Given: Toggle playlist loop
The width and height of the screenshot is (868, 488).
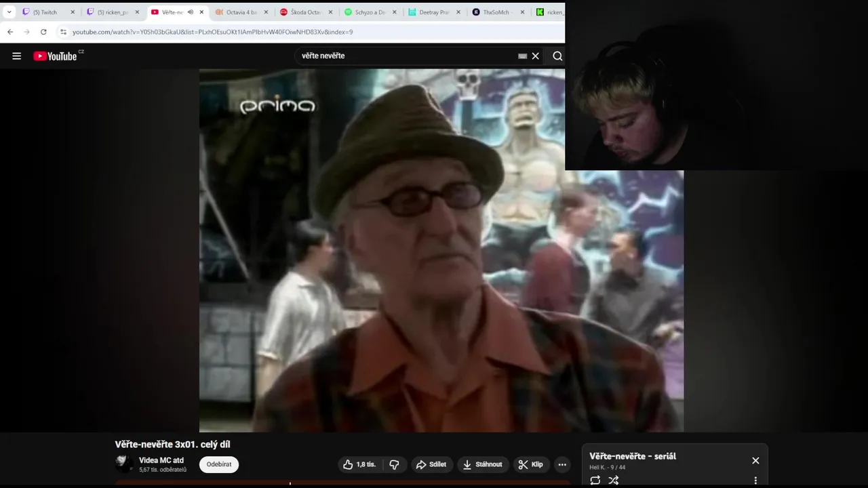Looking at the screenshot, I should tap(595, 480).
